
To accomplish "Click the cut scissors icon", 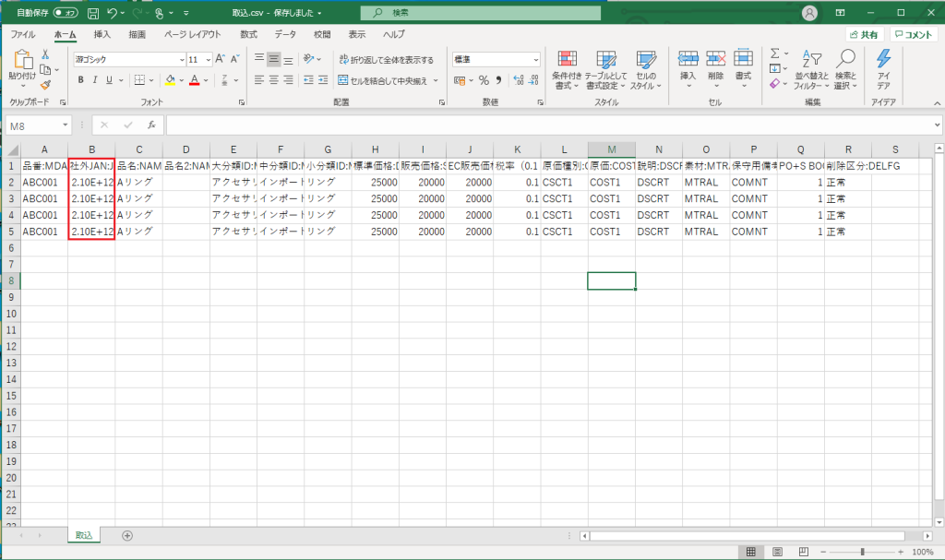I will coord(45,54).
